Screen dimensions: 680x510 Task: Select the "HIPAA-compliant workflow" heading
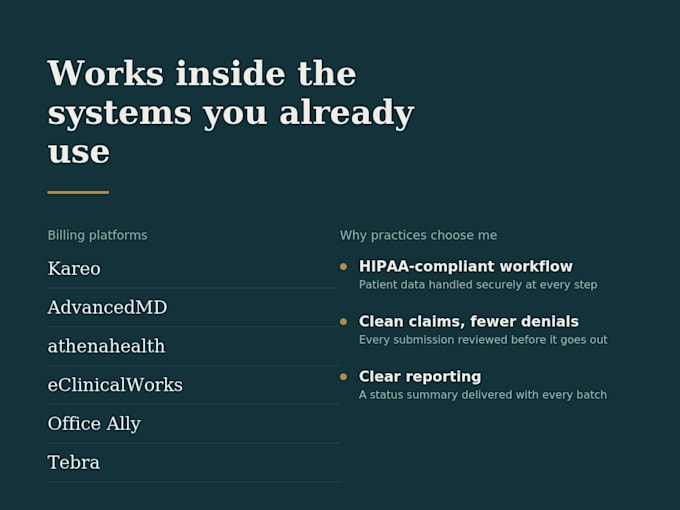[466, 266]
